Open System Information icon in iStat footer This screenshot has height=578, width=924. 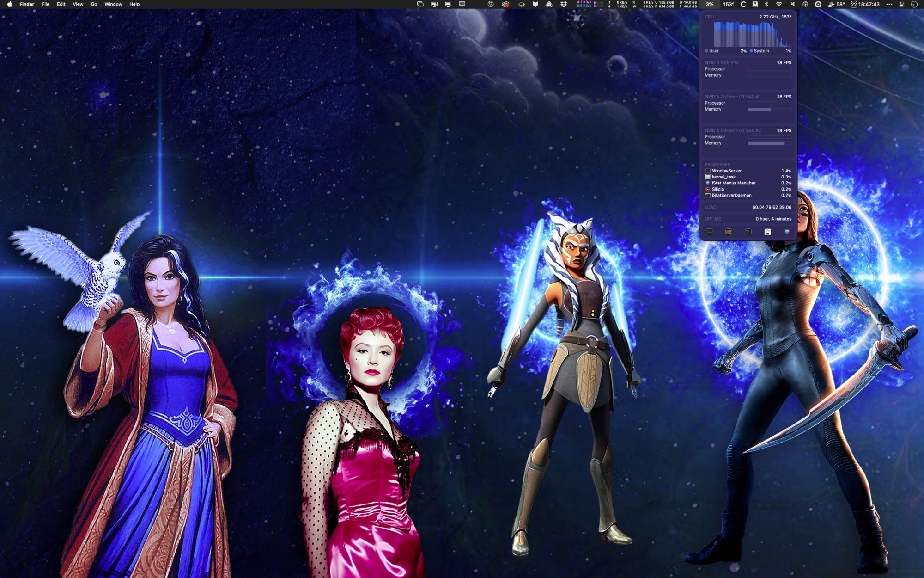(767, 232)
